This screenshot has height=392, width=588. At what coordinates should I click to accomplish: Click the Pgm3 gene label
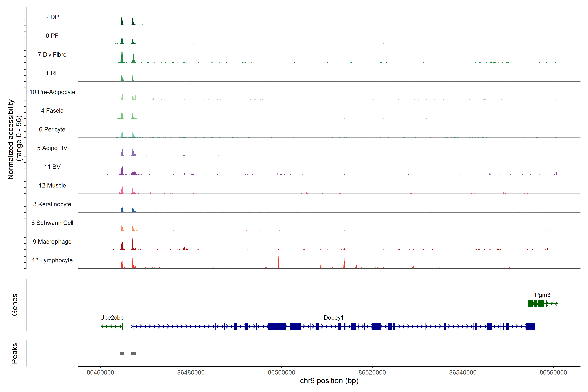pyautogui.click(x=542, y=295)
